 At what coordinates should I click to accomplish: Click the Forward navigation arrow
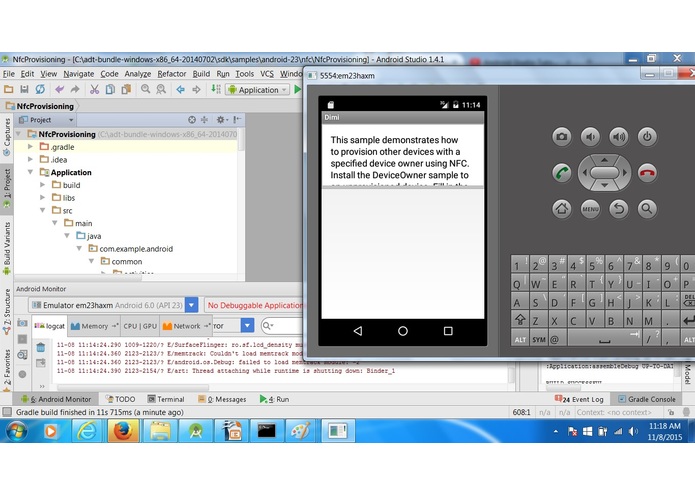[x=196, y=89]
